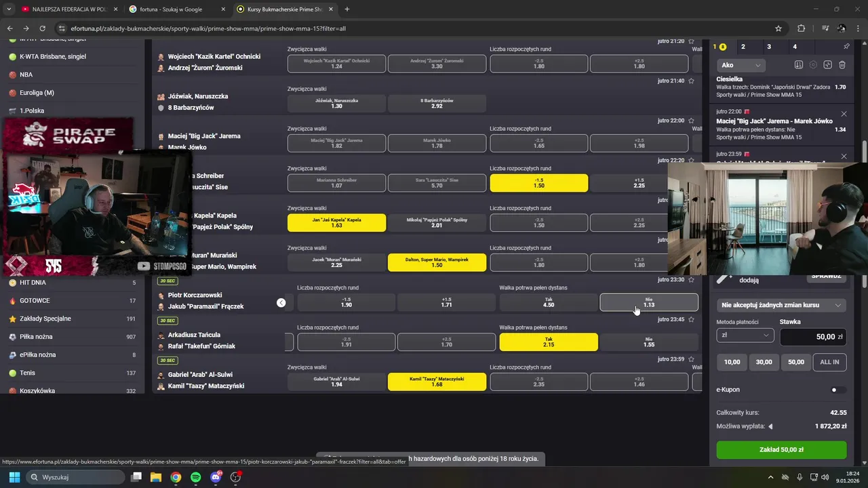Open Spotify from the taskbar
The height and width of the screenshot is (488, 868).
(195, 477)
